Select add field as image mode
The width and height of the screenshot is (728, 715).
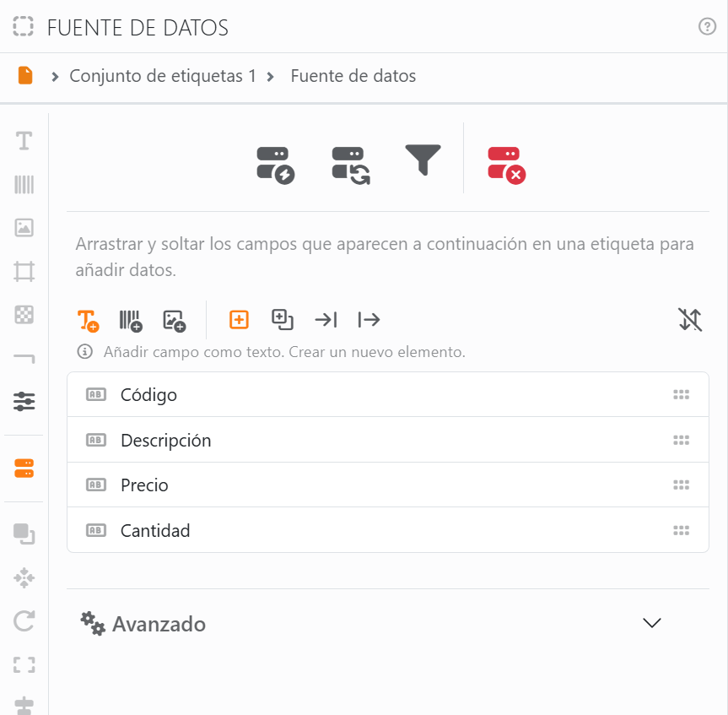pyautogui.click(x=175, y=321)
